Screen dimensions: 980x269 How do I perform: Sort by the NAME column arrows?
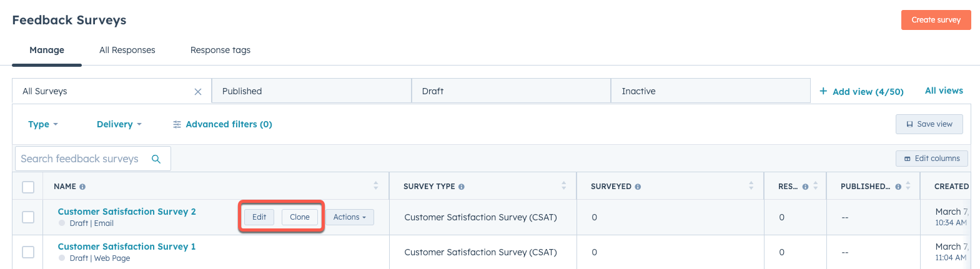tap(376, 186)
